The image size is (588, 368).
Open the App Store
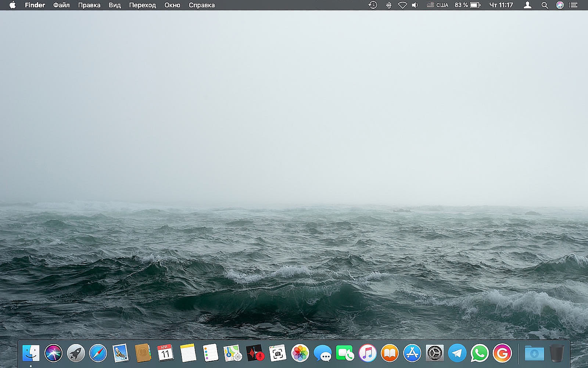pos(412,354)
